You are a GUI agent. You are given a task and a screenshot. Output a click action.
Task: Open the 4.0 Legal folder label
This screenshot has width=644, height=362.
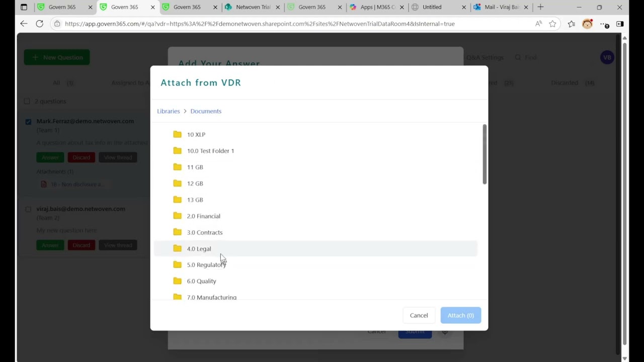pyautogui.click(x=199, y=249)
